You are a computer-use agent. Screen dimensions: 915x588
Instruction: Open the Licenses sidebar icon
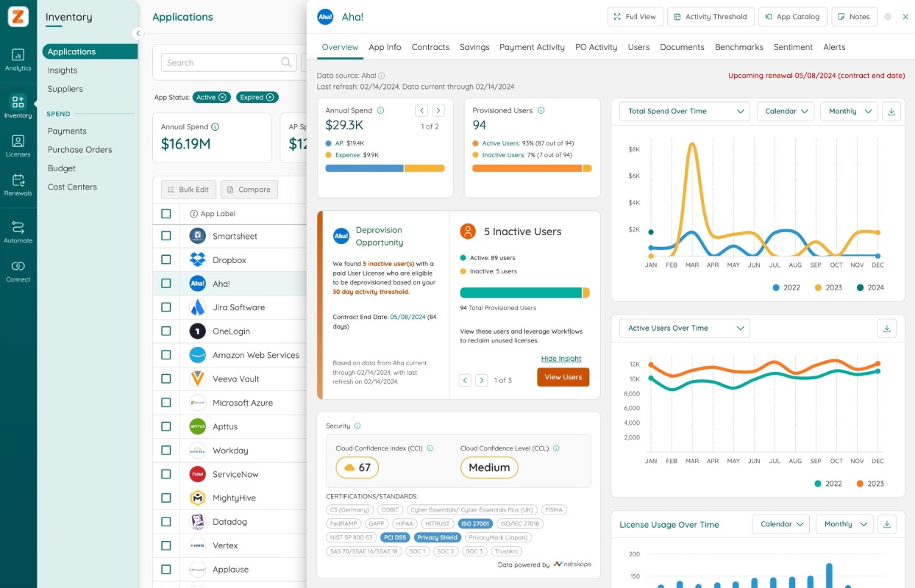click(18, 146)
